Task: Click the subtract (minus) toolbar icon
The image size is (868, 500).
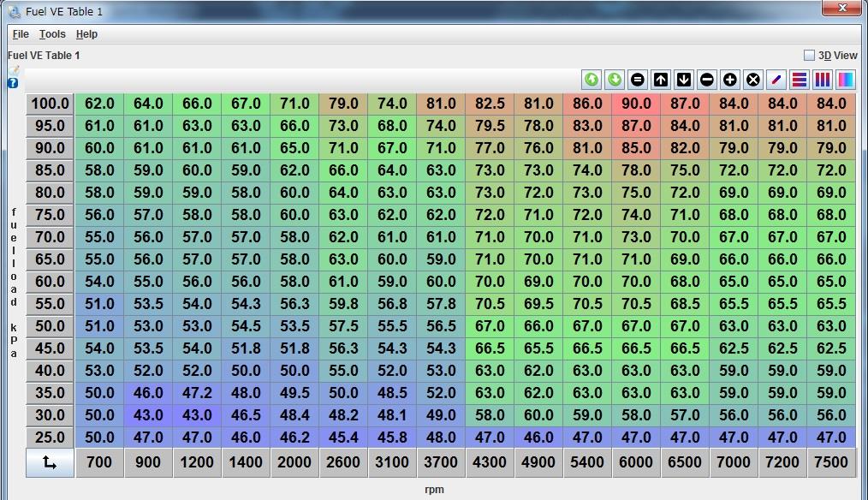Action: (x=707, y=80)
